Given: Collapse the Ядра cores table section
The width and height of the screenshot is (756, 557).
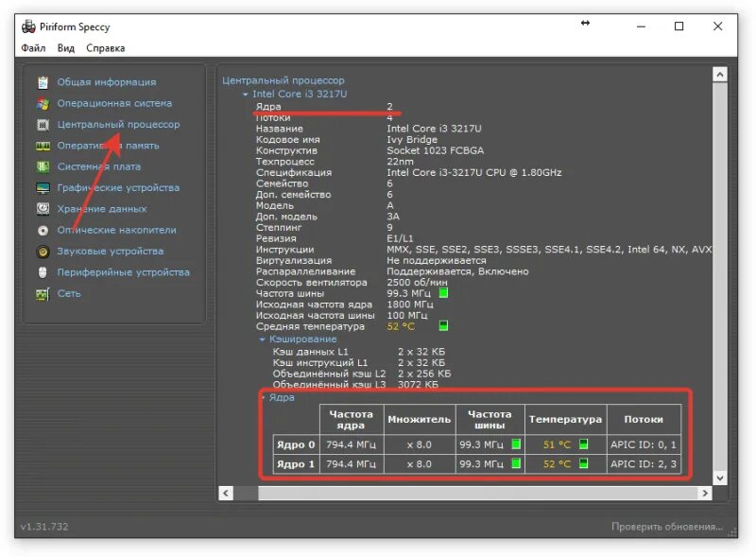Looking at the screenshot, I should pyautogui.click(x=264, y=398).
